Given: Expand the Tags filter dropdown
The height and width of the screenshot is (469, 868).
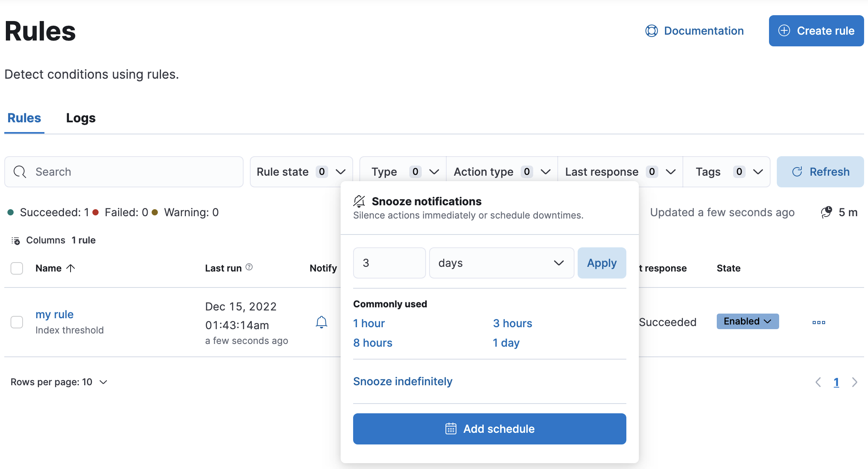Looking at the screenshot, I should tap(727, 172).
